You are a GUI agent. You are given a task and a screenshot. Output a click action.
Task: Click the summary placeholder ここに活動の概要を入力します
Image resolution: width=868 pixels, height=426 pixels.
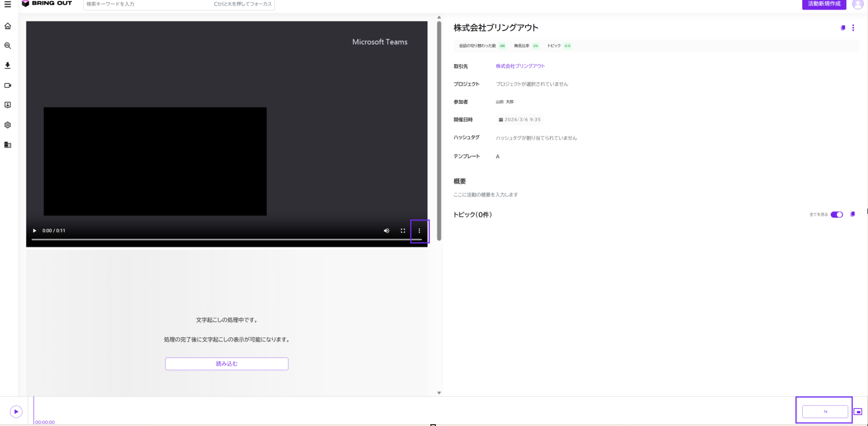pyautogui.click(x=485, y=195)
